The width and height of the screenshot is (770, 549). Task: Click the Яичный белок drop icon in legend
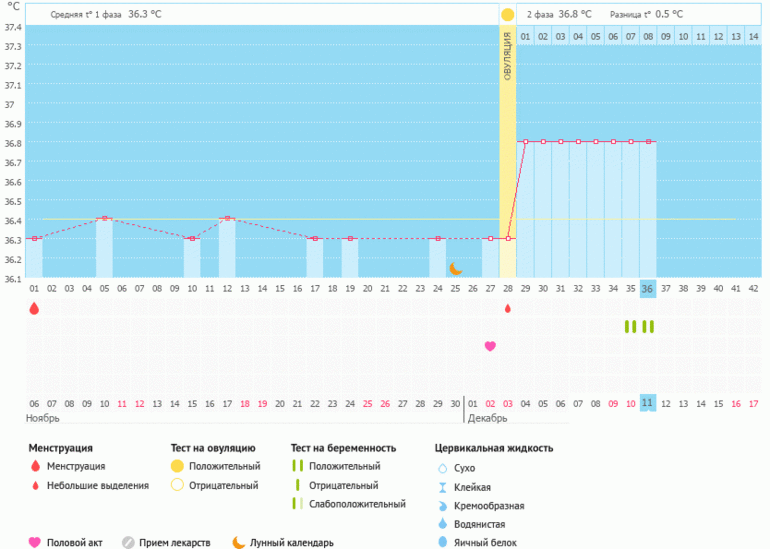[x=442, y=542]
